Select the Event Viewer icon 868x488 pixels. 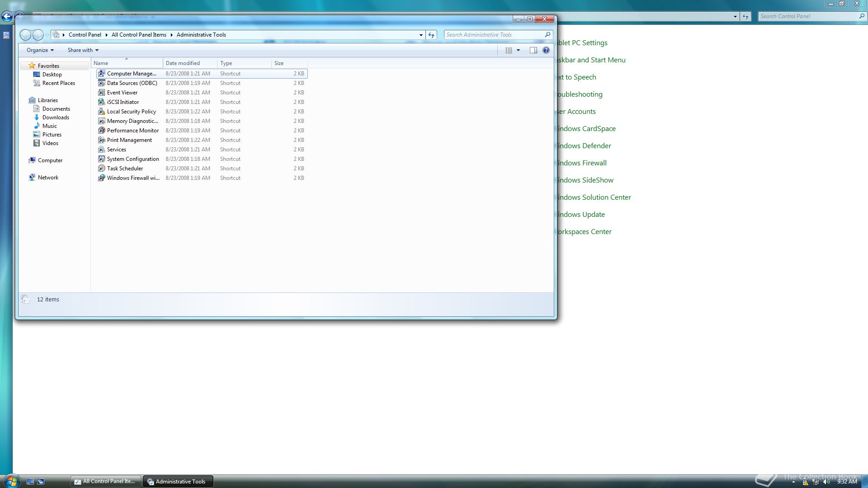pos(102,93)
